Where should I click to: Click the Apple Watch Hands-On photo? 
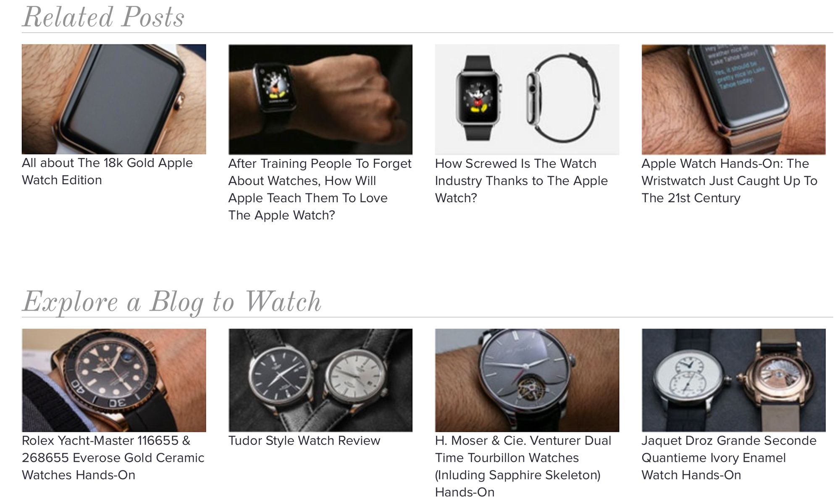click(733, 99)
